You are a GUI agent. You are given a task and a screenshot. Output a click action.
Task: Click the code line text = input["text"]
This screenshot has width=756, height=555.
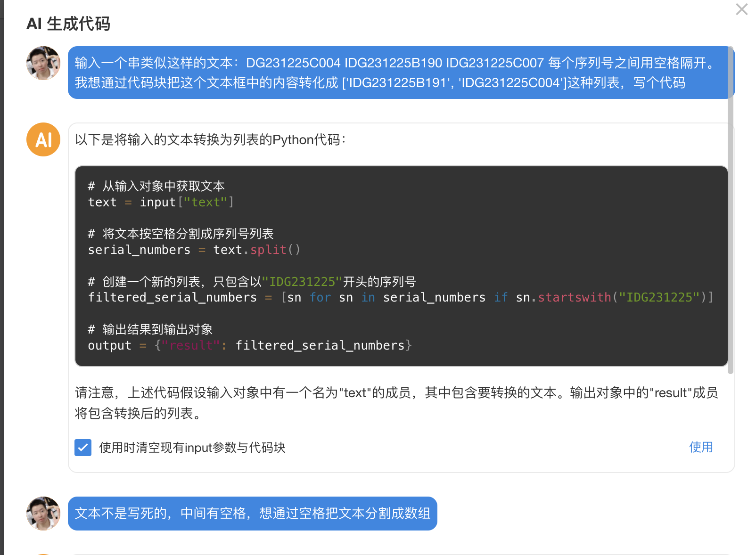160,202
